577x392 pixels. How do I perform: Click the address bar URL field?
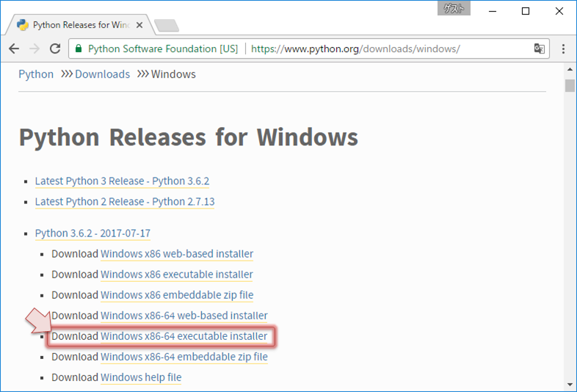pos(367,49)
